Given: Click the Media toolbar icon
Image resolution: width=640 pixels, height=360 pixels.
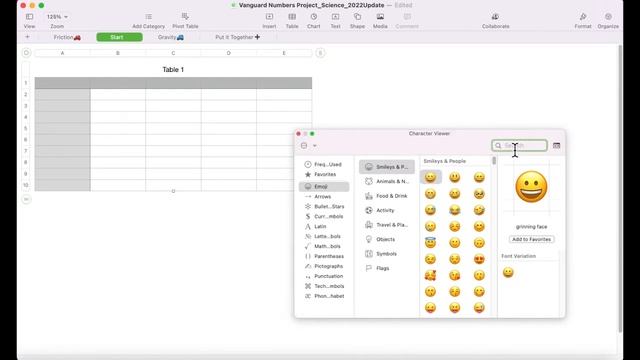Looking at the screenshot, I should point(380,17).
